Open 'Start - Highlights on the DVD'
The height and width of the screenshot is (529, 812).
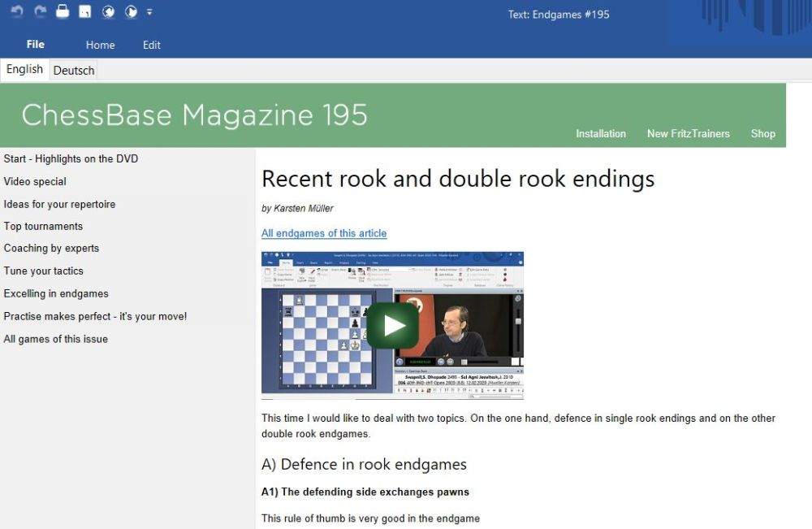(71, 158)
